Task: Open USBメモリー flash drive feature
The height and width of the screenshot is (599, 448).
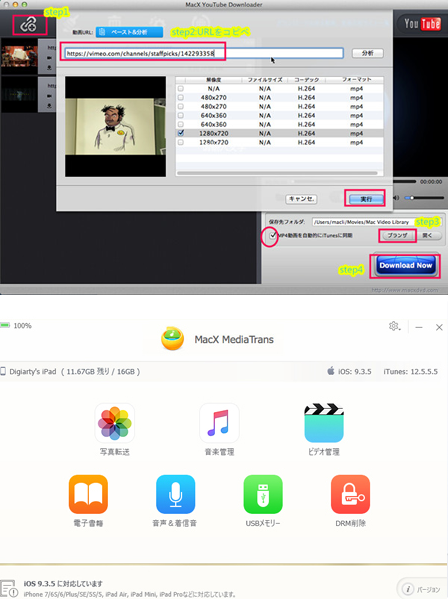Action: (x=263, y=501)
